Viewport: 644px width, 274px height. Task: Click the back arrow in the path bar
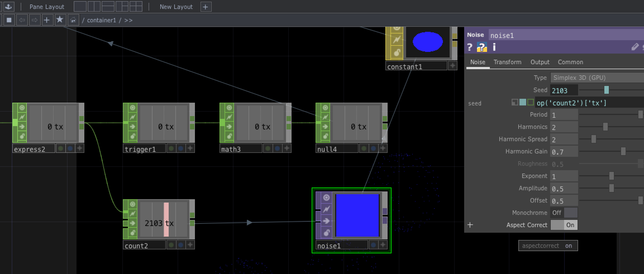(22, 20)
